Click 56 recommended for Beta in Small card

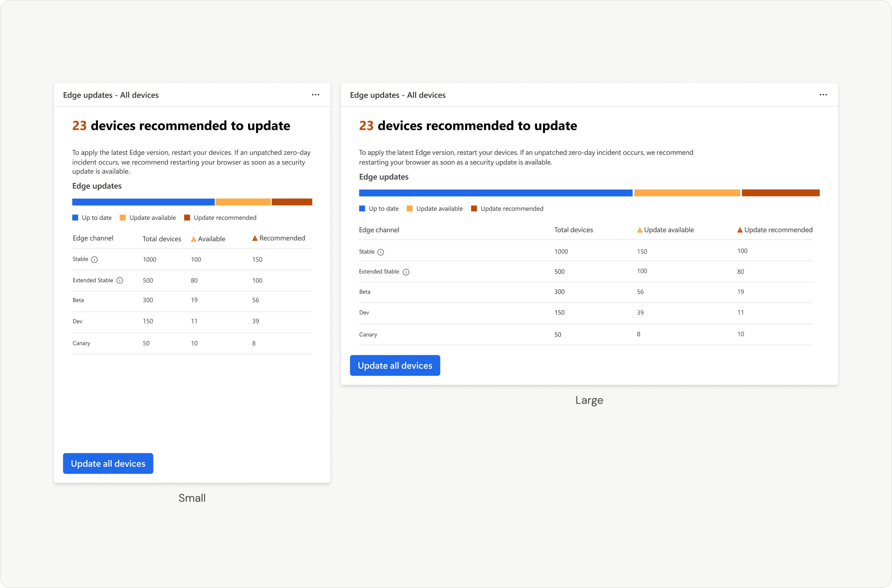click(x=255, y=300)
